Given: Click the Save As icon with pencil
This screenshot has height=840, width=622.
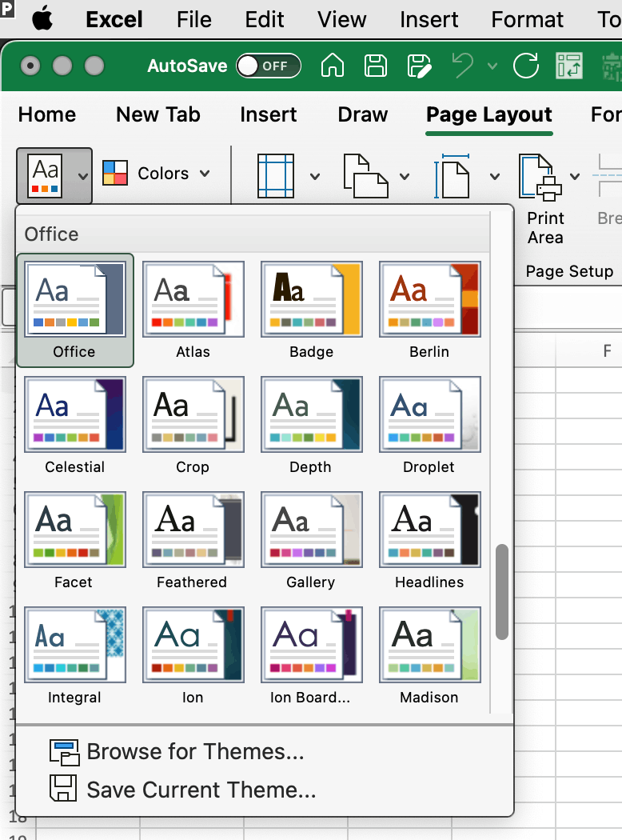Looking at the screenshot, I should coord(419,66).
